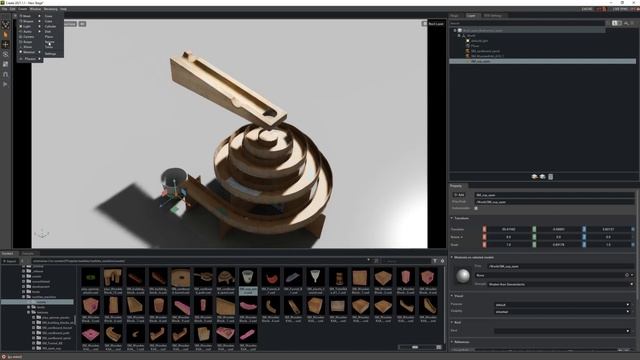Viewport: 640px width, 360px height.
Task: Open the Edit menu
Action: click(13, 9)
